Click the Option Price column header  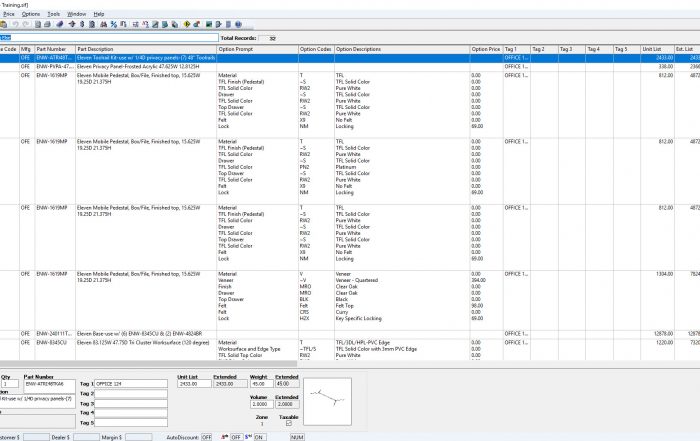(x=486, y=49)
